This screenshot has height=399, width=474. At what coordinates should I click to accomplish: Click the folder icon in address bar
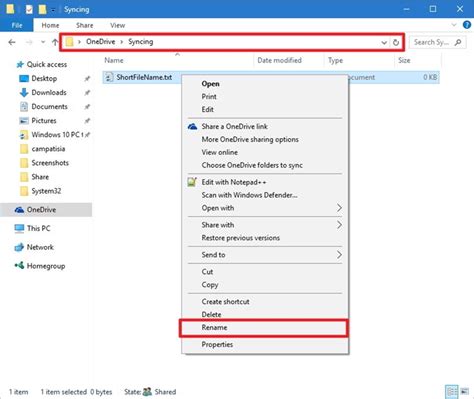coord(69,42)
